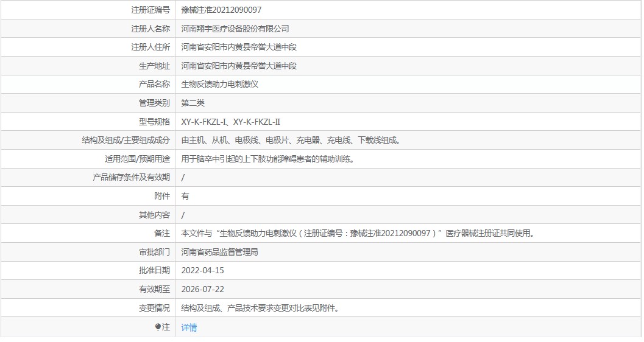
Task: Click the 附件 label
Action: click(x=162, y=196)
